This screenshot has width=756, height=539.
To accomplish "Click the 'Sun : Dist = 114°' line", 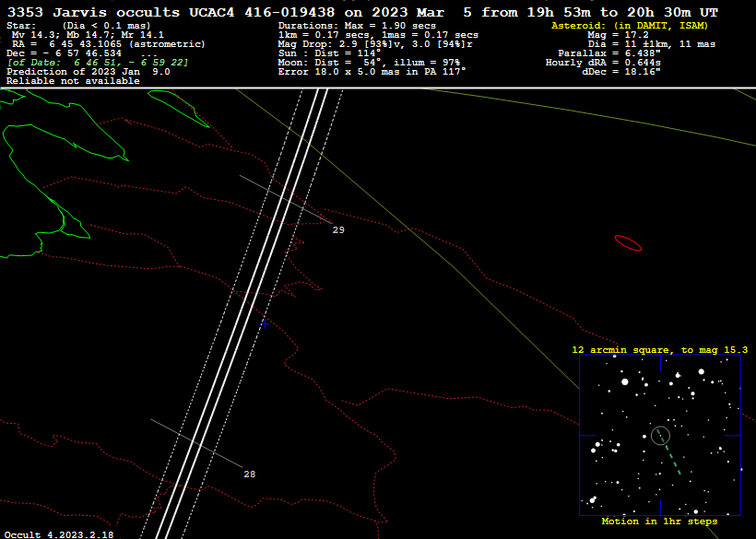I will (329, 53).
